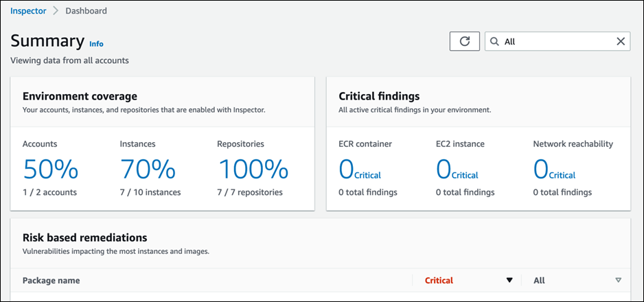Screen dimensions: 644x302
Task: Click the Repositories label
Action: pyautogui.click(x=241, y=144)
